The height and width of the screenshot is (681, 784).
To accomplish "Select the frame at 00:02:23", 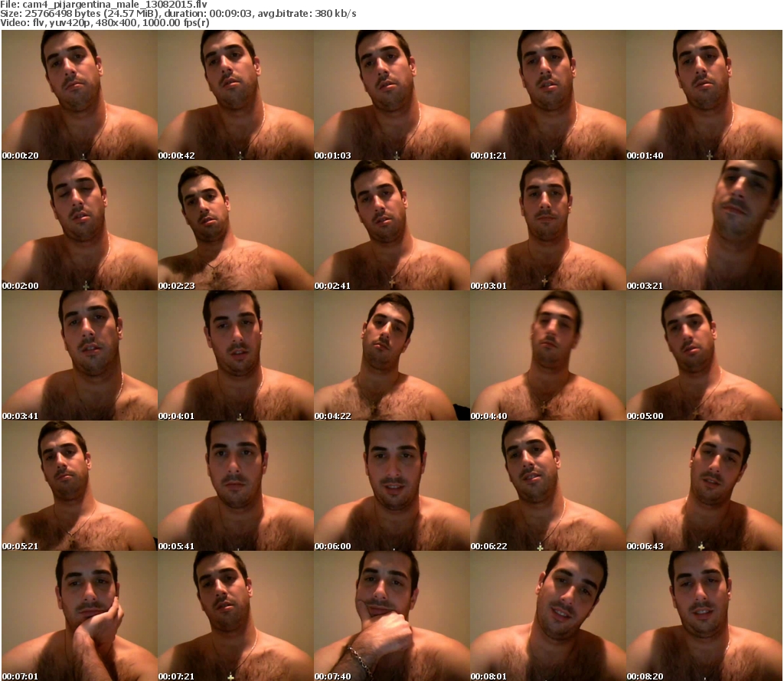I will coord(236,225).
